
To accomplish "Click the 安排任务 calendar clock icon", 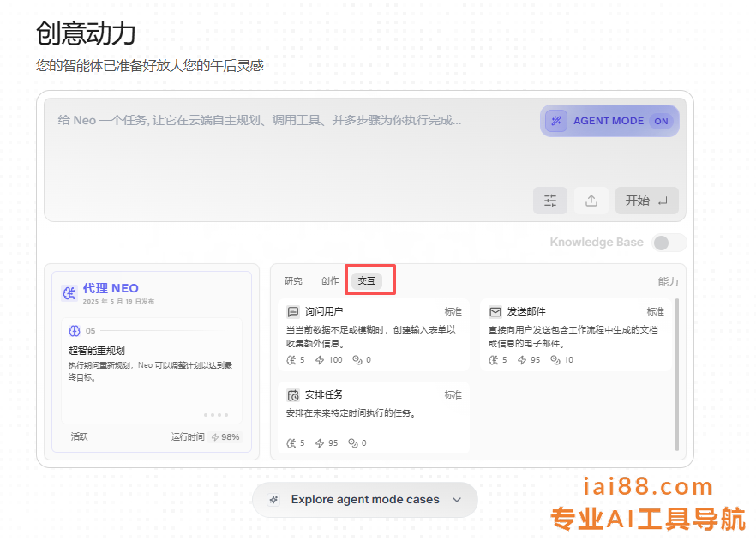I will pos(293,395).
